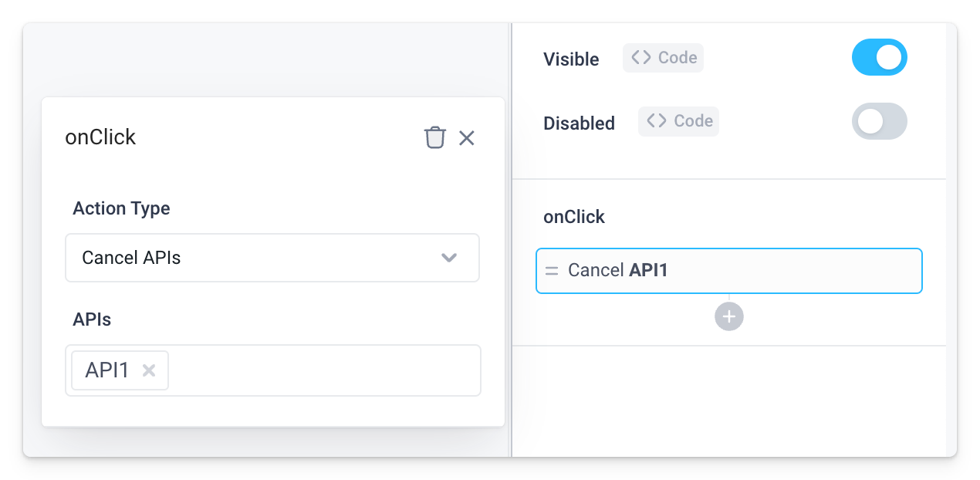Expand the APIs selection field

309,370
